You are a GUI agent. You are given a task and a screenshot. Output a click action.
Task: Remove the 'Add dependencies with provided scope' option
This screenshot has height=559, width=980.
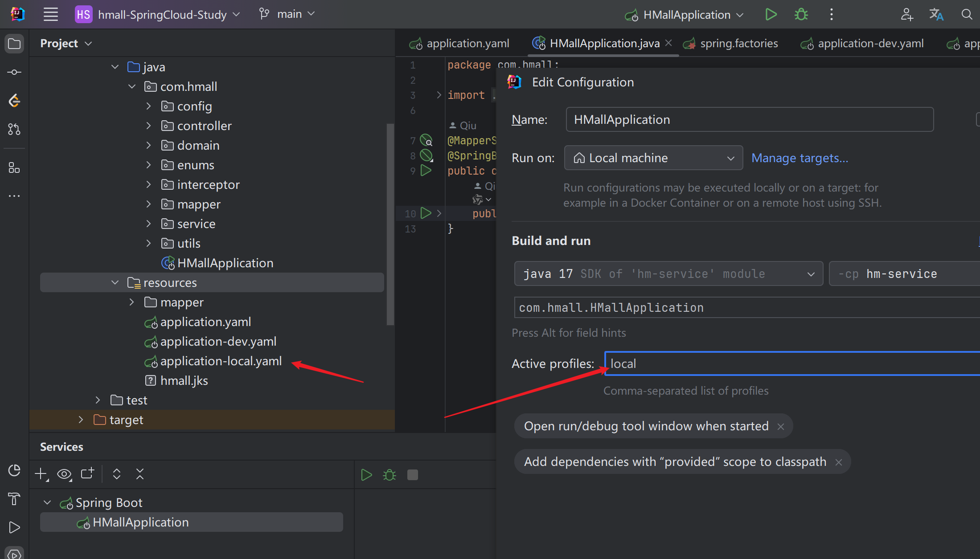click(x=839, y=462)
